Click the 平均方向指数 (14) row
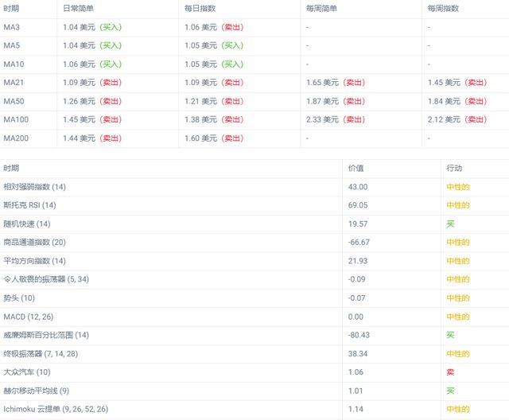Viewport: 509px width, 420px height. pyautogui.click(x=254, y=261)
